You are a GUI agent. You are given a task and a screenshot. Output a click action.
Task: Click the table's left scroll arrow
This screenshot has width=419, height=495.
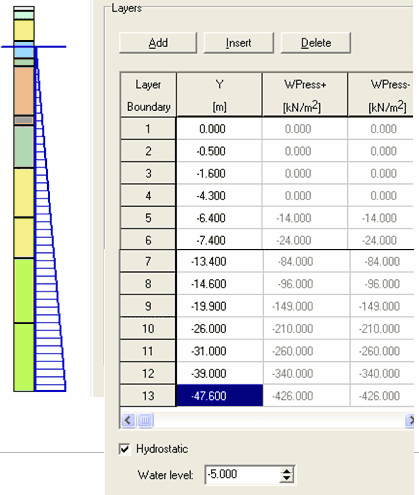click(128, 420)
